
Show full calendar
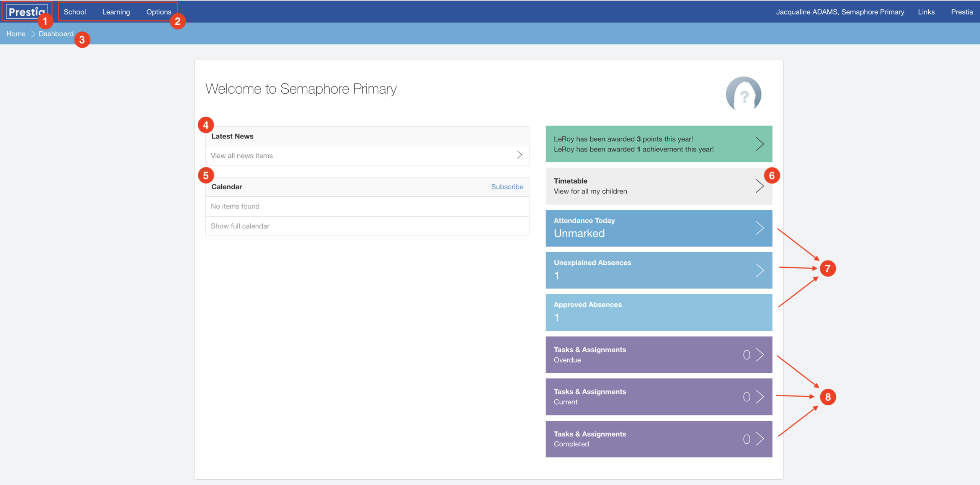tap(367, 226)
